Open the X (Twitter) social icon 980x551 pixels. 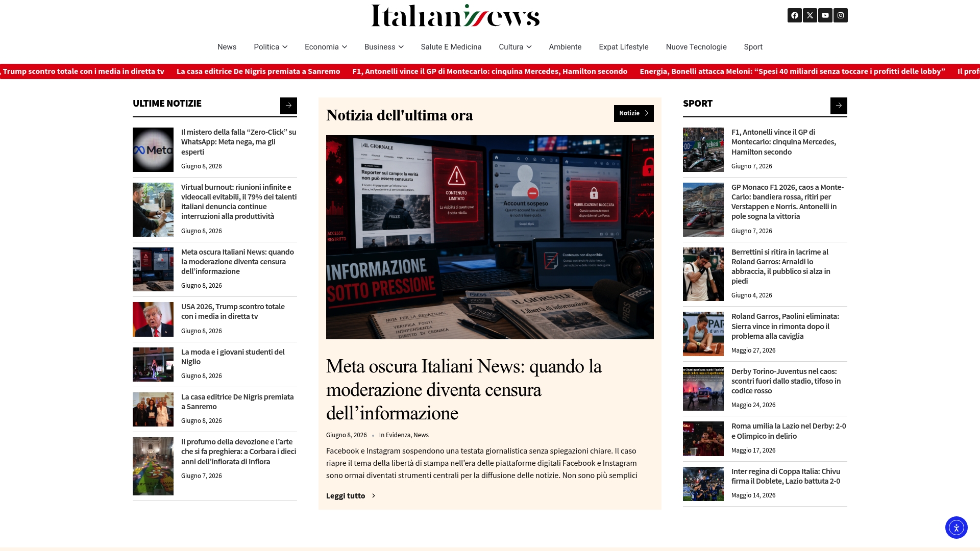(x=810, y=15)
